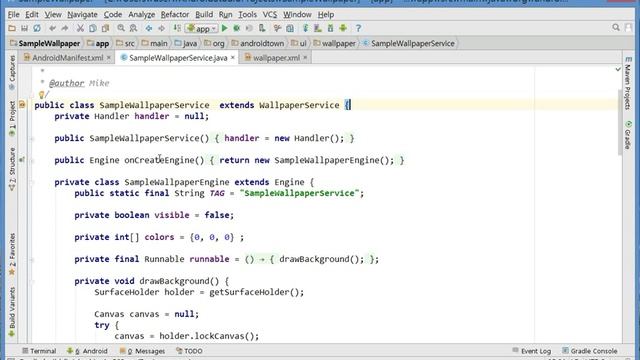Image resolution: width=640 pixels, height=360 pixels.
Task: Open the File menu
Action: click(x=13, y=14)
